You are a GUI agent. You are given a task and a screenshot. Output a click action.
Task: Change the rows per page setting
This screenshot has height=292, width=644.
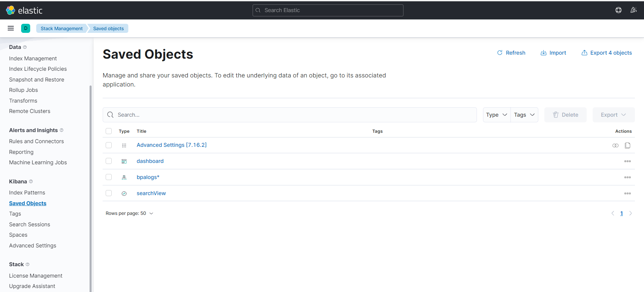pyautogui.click(x=129, y=214)
